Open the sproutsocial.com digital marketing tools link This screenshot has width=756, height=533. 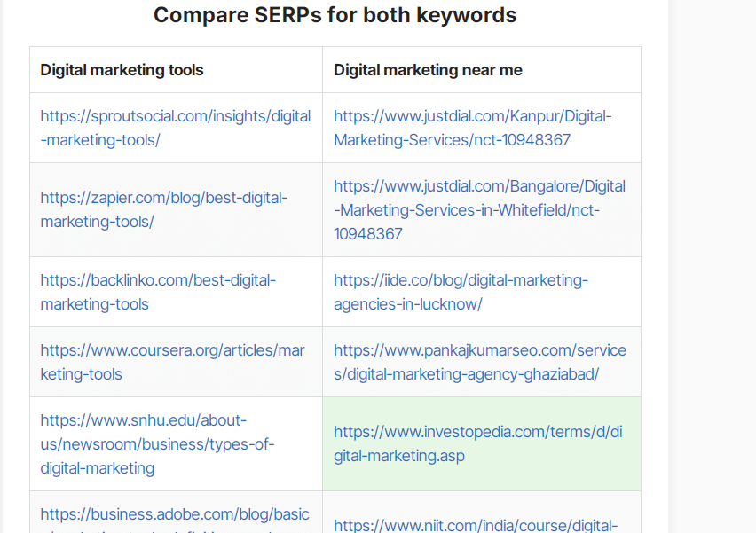176,128
